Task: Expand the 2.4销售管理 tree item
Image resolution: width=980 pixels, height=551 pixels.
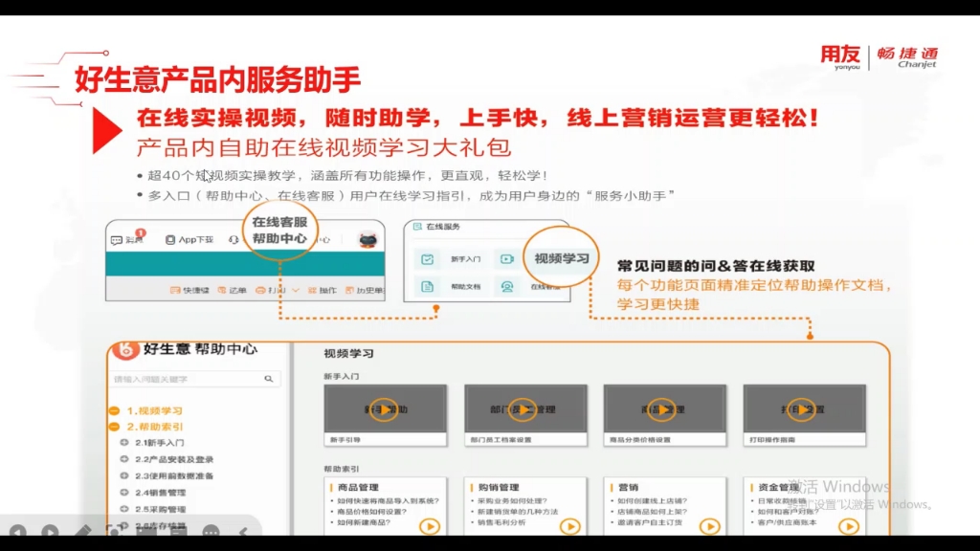Action: coord(124,492)
